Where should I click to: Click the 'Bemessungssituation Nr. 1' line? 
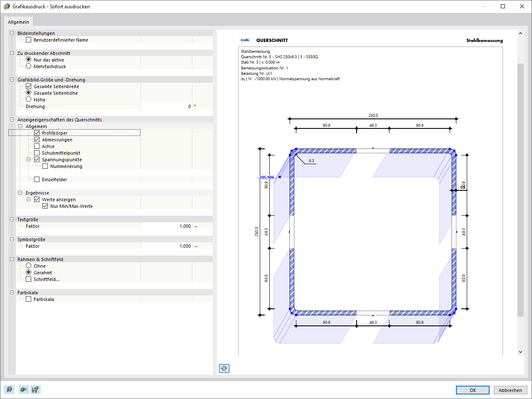pos(264,68)
